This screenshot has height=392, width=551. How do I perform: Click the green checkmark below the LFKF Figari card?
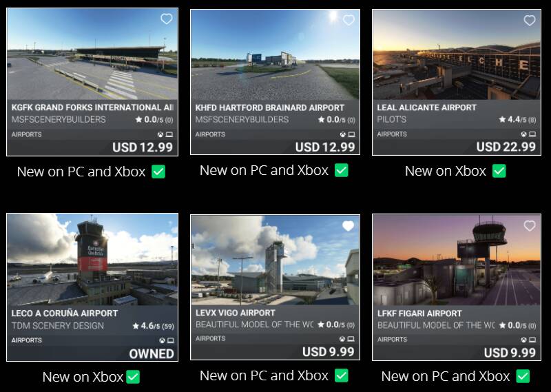point(523,376)
